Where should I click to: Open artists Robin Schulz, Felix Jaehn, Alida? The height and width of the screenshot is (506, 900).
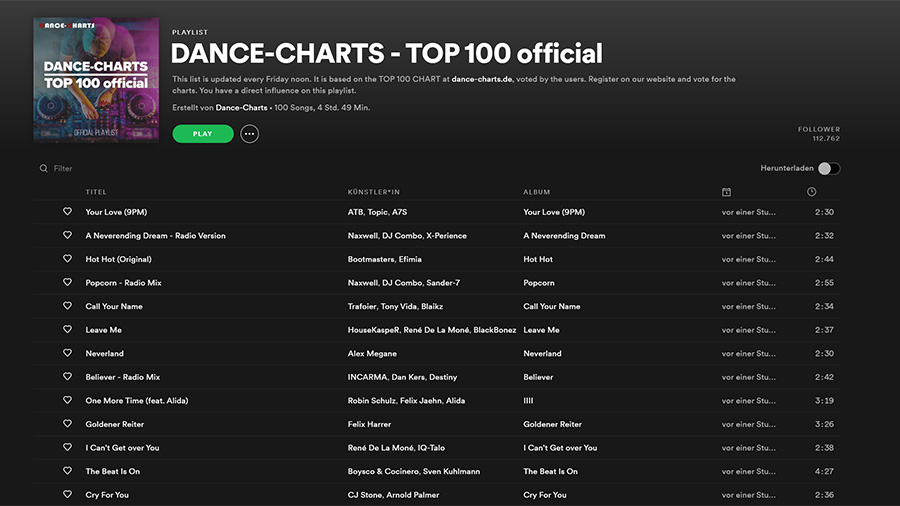coord(406,400)
